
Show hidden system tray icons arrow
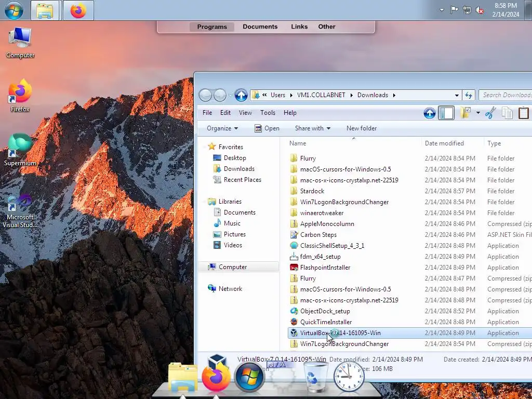(442, 10)
